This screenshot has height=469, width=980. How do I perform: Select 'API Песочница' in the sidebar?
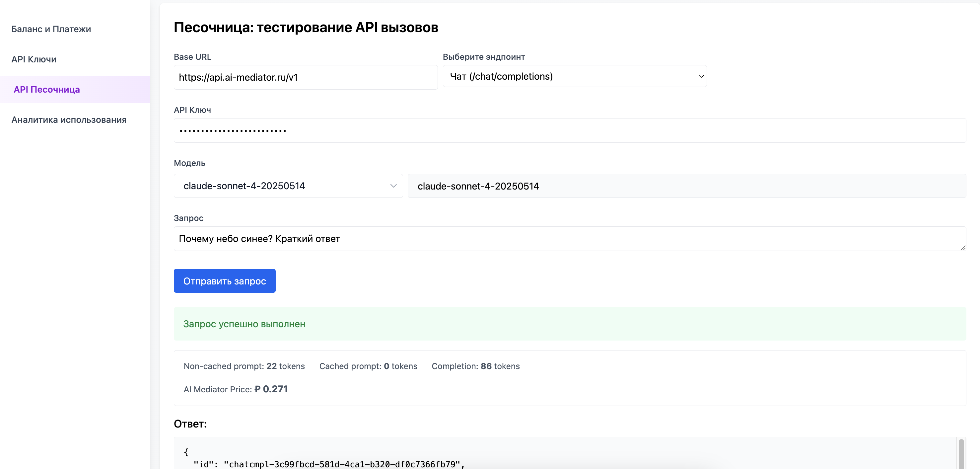46,90
